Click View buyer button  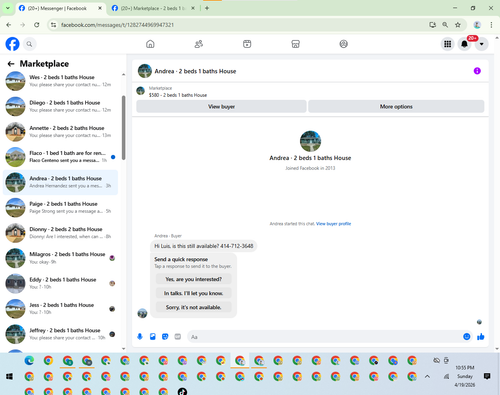coord(221,106)
